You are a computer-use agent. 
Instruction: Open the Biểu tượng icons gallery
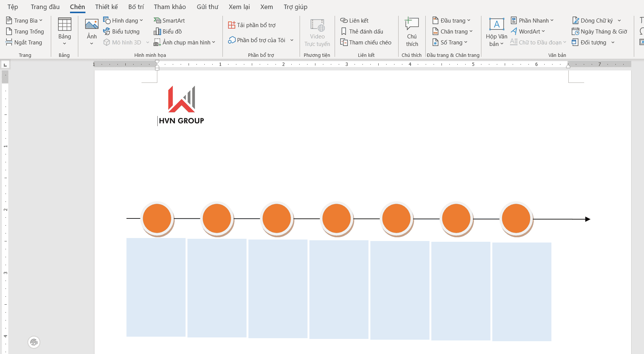tap(122, 32)
